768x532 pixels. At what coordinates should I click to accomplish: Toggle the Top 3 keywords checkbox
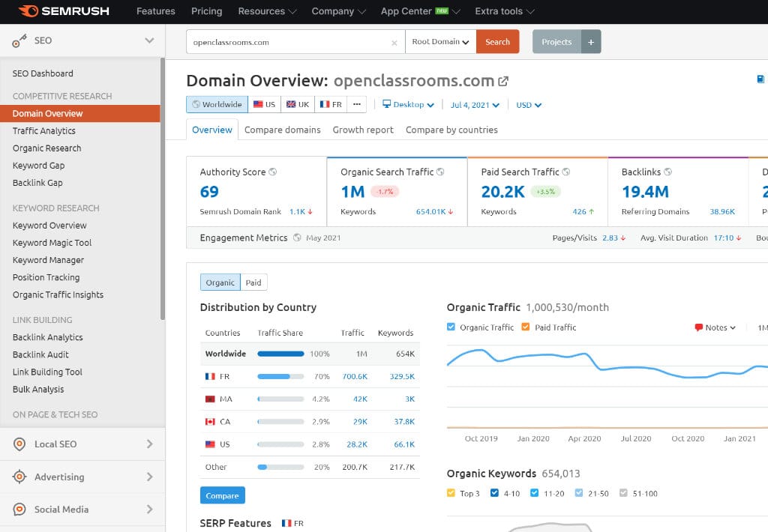451,493
